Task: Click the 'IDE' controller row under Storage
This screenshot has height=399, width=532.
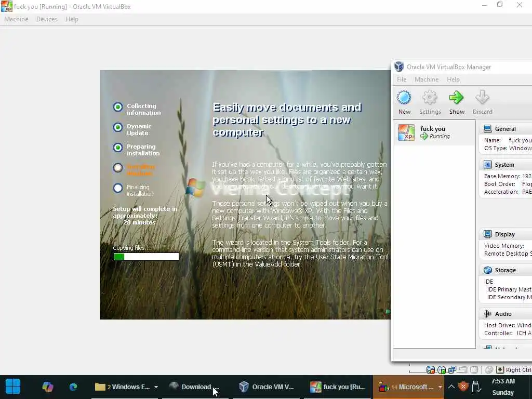Action: click(488, 282)
